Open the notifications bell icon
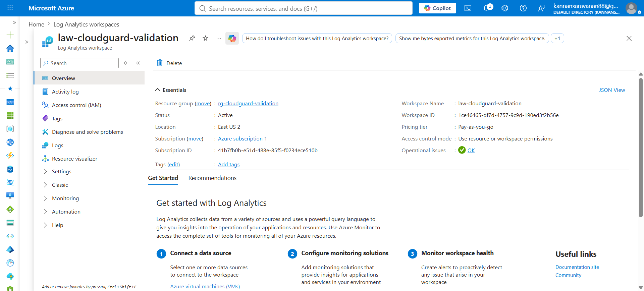Viewport: 644px width, 291px height. click(487, 8)
